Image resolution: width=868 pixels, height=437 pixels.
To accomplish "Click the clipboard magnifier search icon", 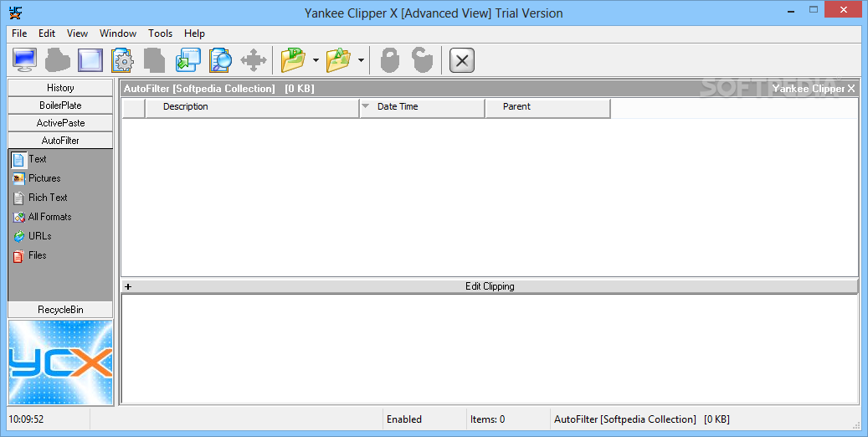I will click(220, 59).
